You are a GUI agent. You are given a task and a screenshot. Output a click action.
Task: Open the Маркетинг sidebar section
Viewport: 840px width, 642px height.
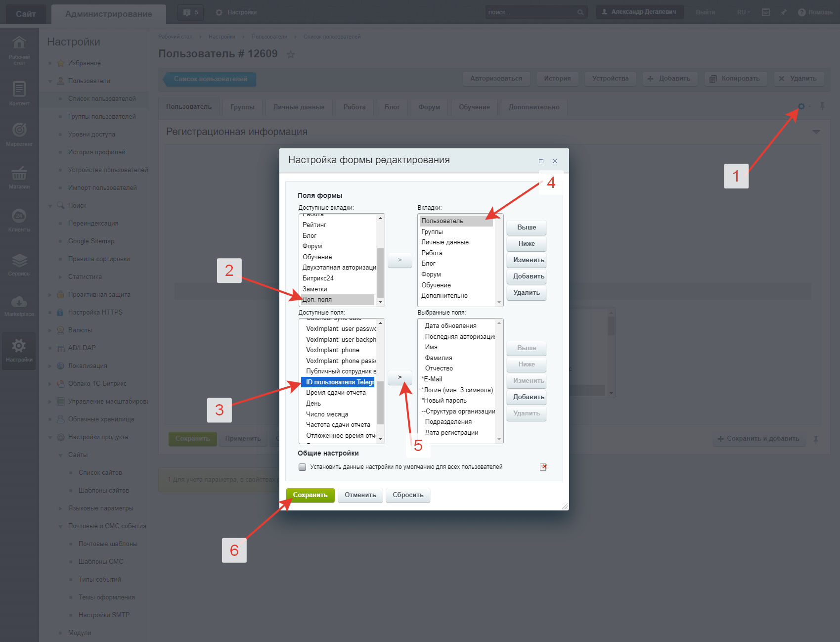[19, 134]
